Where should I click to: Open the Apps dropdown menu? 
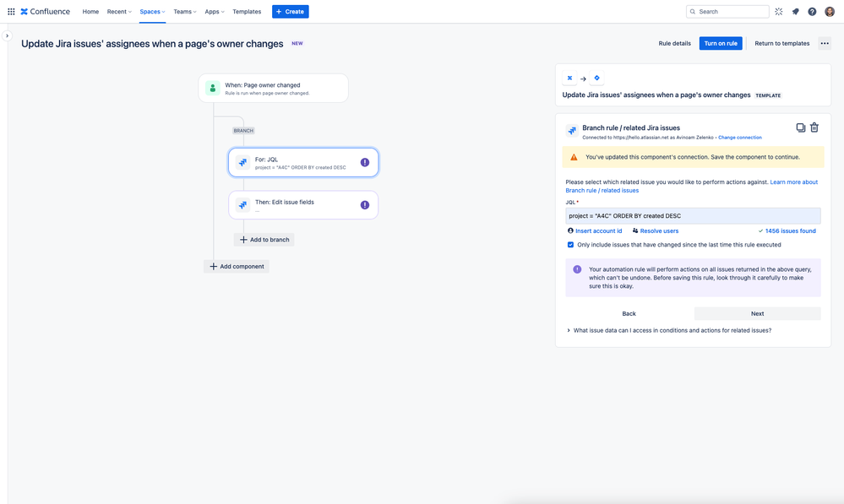pos(215,11)
